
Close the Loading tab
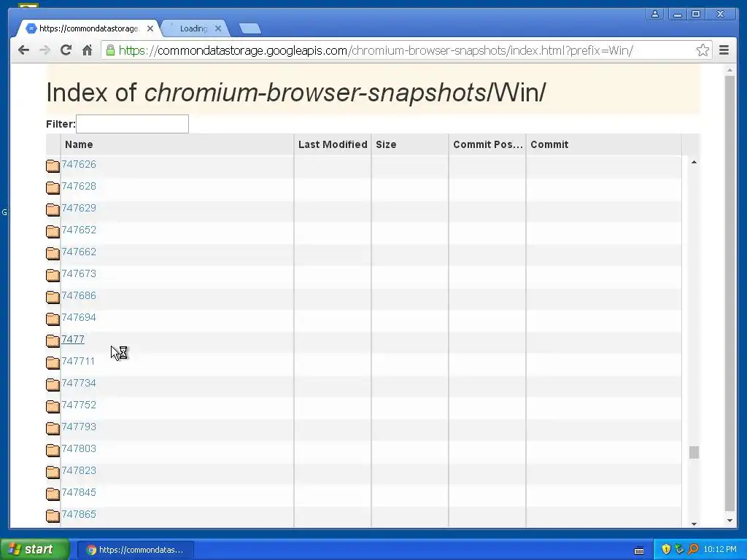coord(217,28)
